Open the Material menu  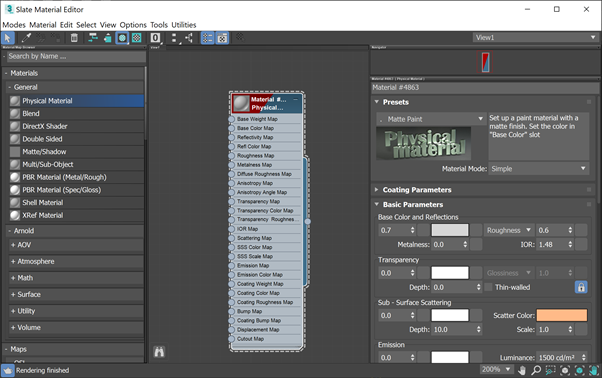coord(43,25)
